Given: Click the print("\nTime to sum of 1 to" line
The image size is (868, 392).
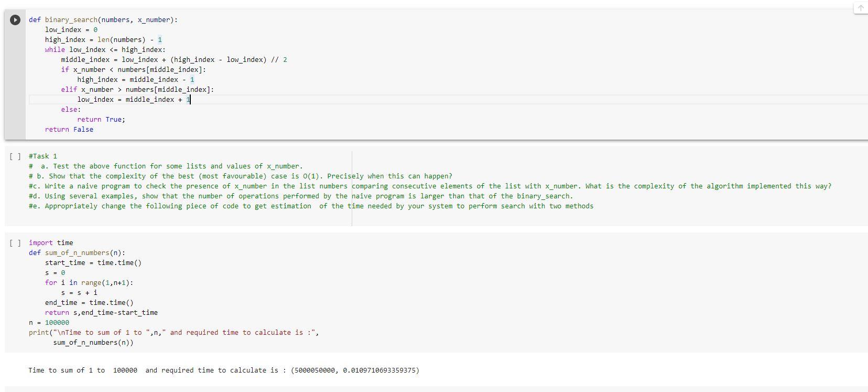Looking at the screenshot, I should point(173,333).
